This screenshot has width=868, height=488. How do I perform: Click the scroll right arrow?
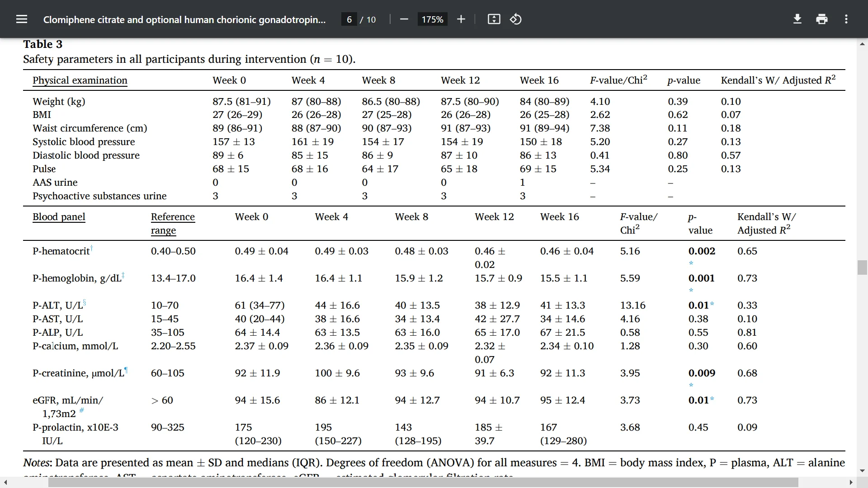[x=851, y=483]
